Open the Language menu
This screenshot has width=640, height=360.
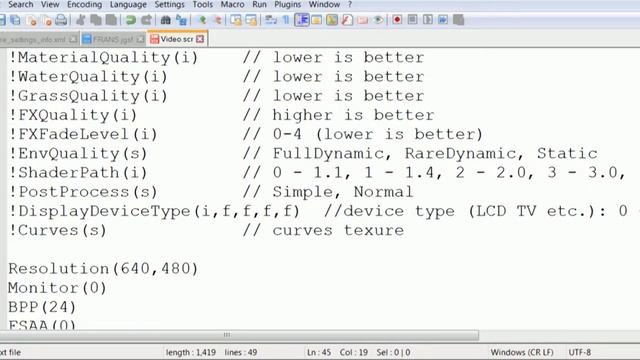[x=128, y=4]
